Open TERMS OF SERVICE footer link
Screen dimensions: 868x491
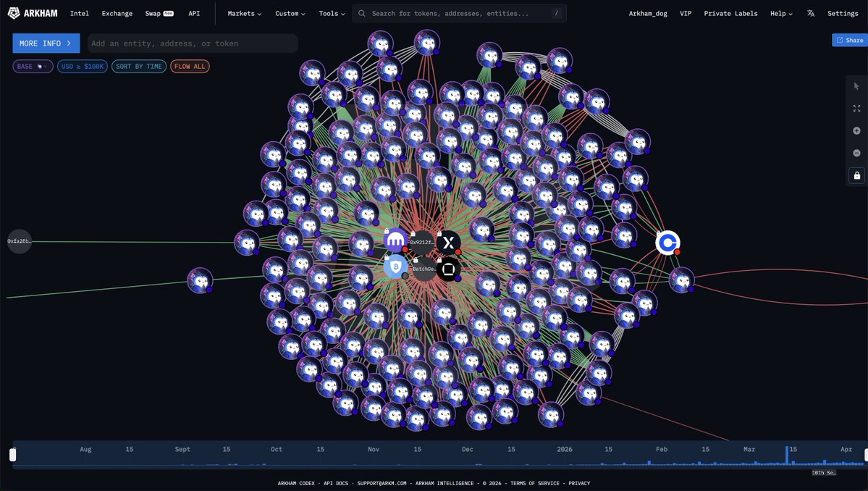click(535, 483)
